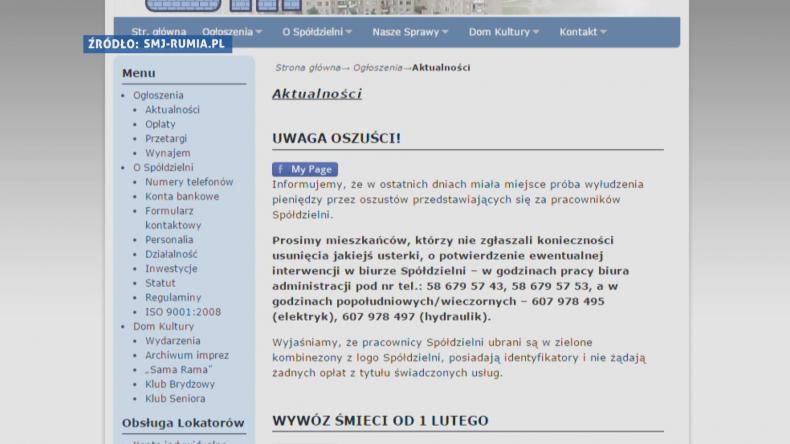This screenshot has width=790, height=444.
Task: Open Formularz kontaktowy sidebar link
Action: [x=173, y=218]
